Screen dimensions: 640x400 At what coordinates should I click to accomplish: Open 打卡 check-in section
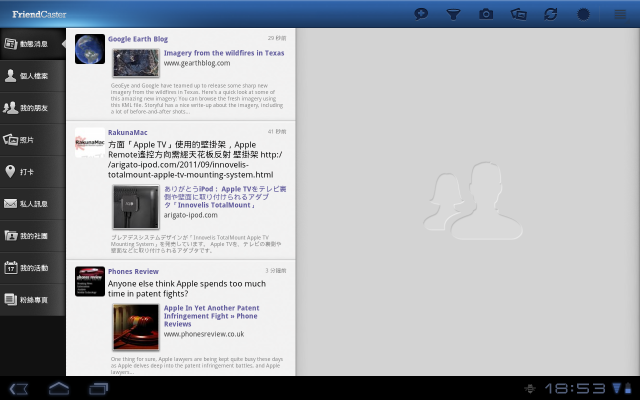[33, 172]
